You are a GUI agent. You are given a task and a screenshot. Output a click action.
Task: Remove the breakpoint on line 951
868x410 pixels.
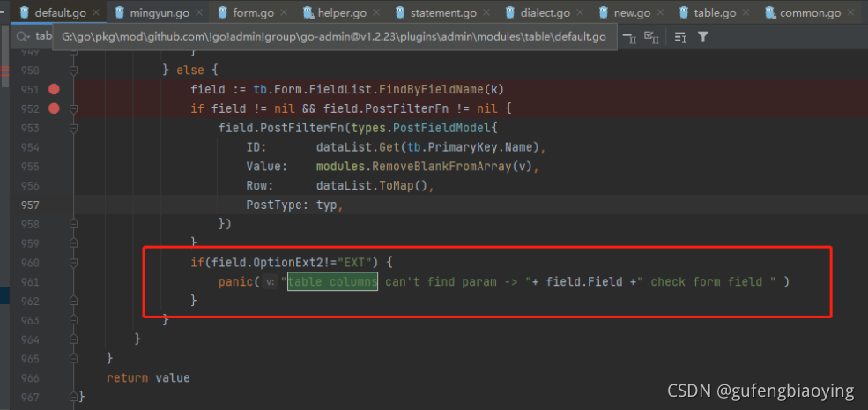click(x=54, y=89)
